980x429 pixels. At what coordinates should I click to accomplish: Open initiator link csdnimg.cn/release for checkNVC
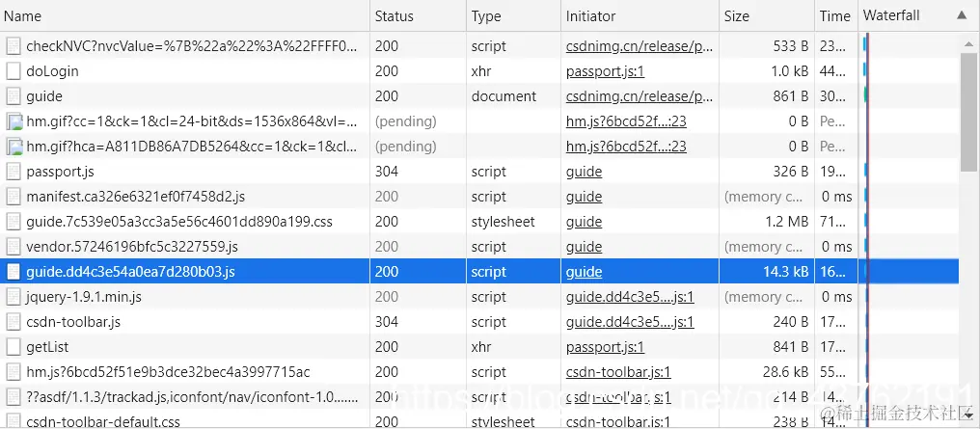point(640,46)
